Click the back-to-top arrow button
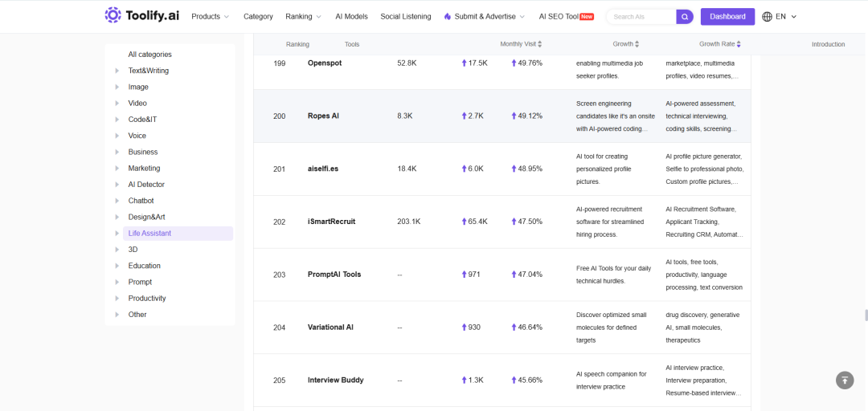Screen dimensions: 868x411 [x=845, y=380]
